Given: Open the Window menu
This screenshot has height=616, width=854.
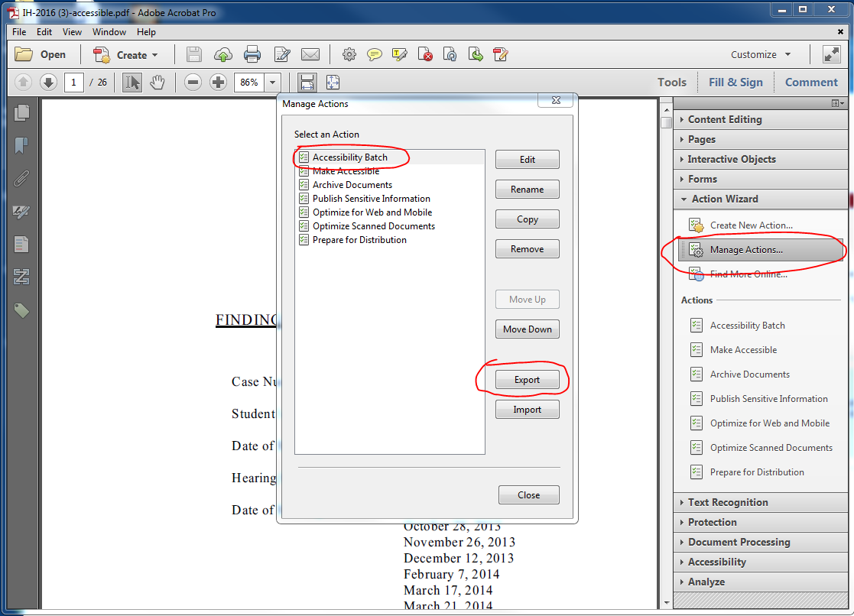Looking at the screenshot, I should (x=109, y=32).
